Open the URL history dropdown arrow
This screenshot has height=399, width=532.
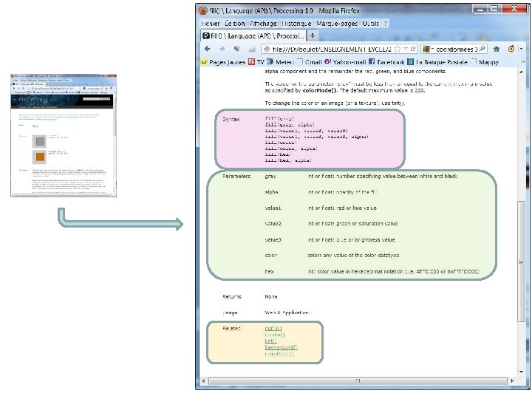coord(406,50)
